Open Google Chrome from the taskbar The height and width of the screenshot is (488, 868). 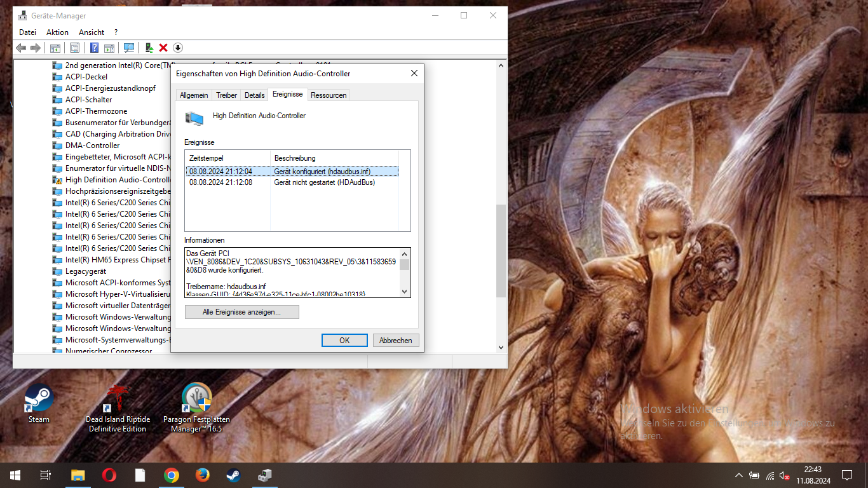click(x=171, y=475)
